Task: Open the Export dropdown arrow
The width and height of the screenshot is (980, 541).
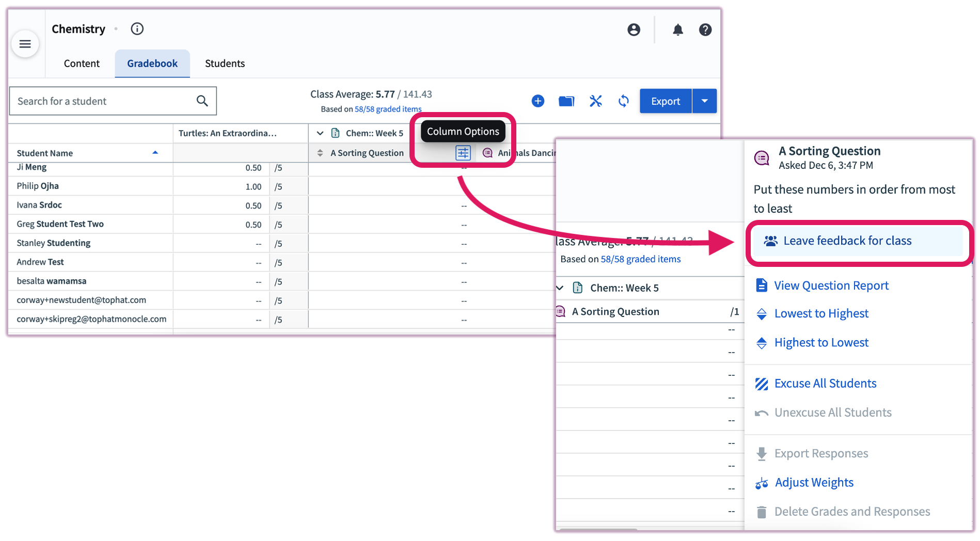Action: click(704, 101)
